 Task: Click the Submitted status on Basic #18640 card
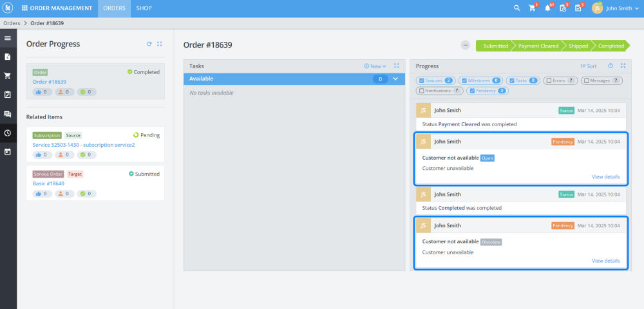pos(144,174)
